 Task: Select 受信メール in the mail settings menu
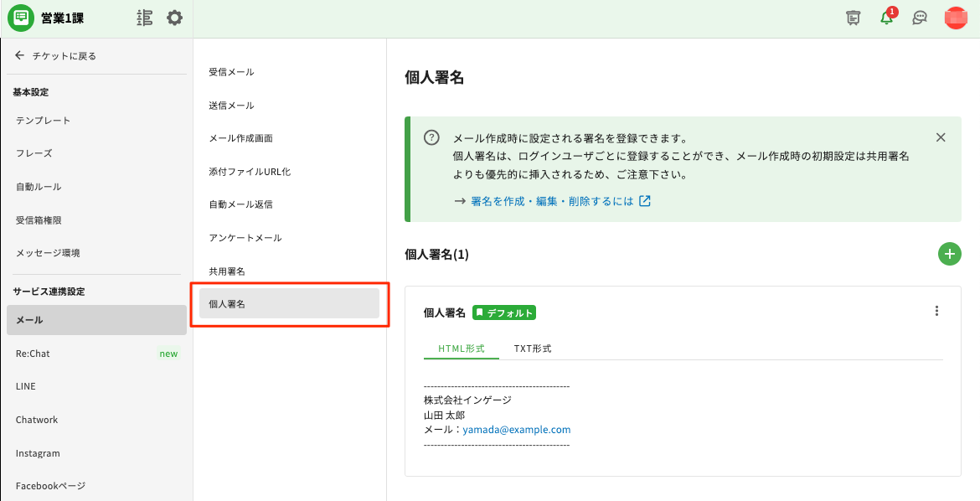click(231, 72)
